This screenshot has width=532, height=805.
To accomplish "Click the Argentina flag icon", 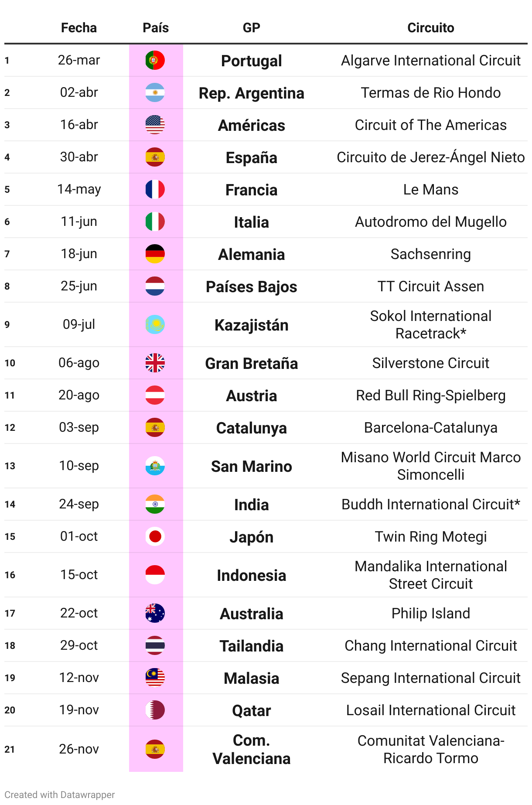I will (x=155, y=92).
